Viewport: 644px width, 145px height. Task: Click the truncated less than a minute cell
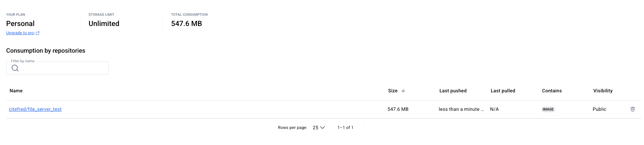tap(461, 109)
